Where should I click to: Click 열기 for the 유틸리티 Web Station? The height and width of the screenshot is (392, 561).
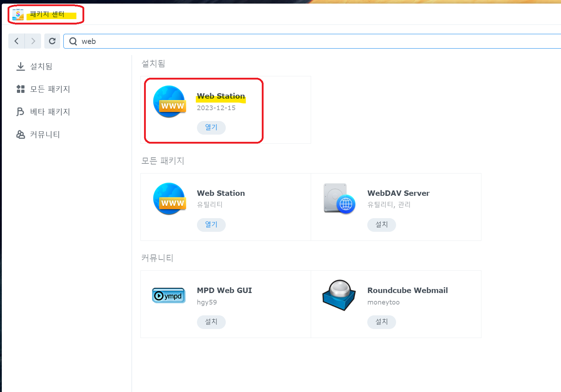point(211,225)
